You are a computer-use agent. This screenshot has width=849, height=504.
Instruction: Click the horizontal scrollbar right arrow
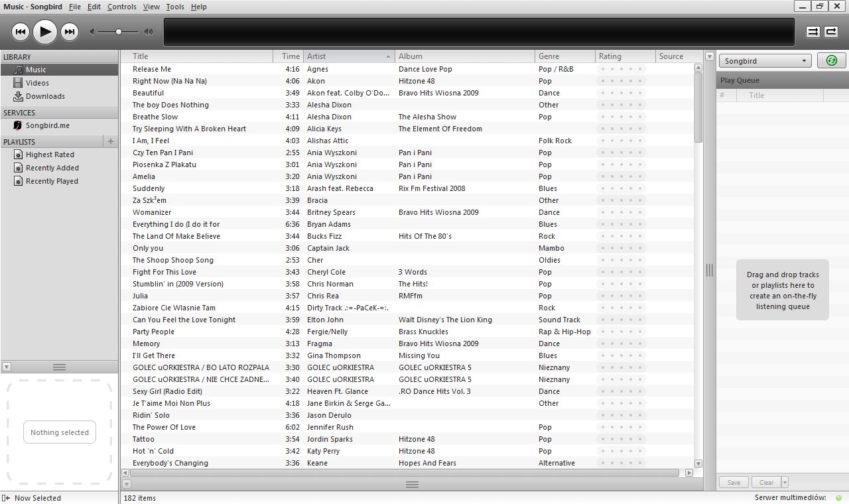point(688,473)
